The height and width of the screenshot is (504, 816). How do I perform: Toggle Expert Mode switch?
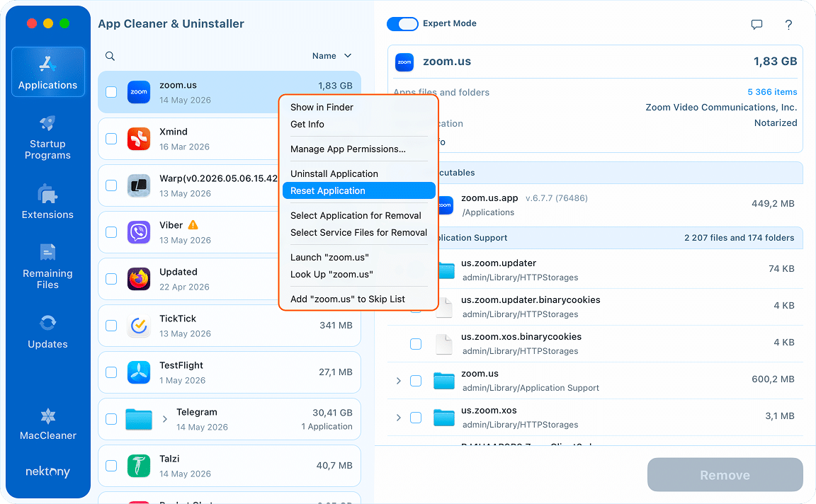pos(402,24)
